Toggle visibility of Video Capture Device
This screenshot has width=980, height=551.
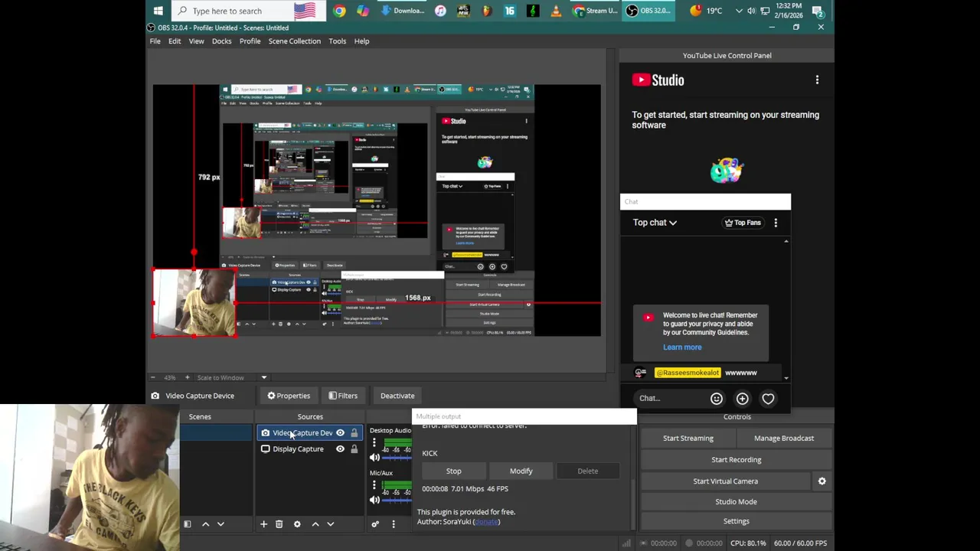[x=340, y=433]
